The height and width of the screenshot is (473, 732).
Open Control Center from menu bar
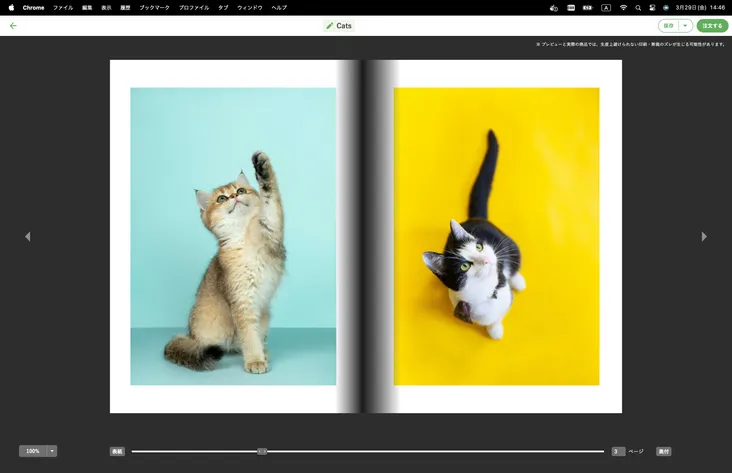click(652, 7)
